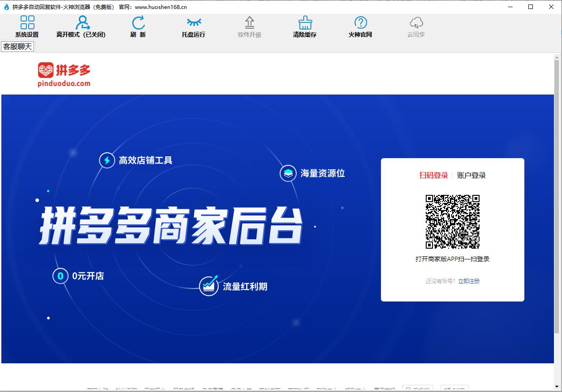Clear cache with 清除缓存
The image size is (562, 392).
point(305,26)
